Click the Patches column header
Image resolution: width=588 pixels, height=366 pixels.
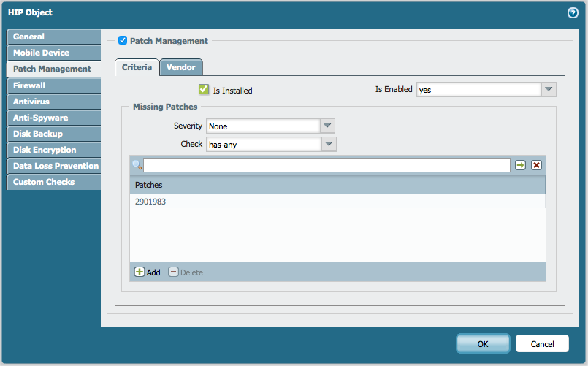(x=337, y=185)
